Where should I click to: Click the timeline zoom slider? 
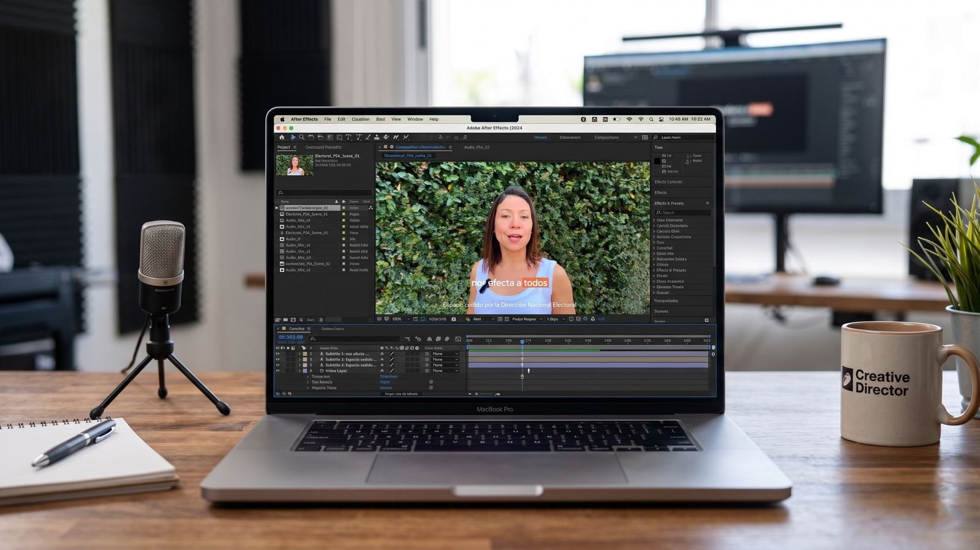coord(484,394)
